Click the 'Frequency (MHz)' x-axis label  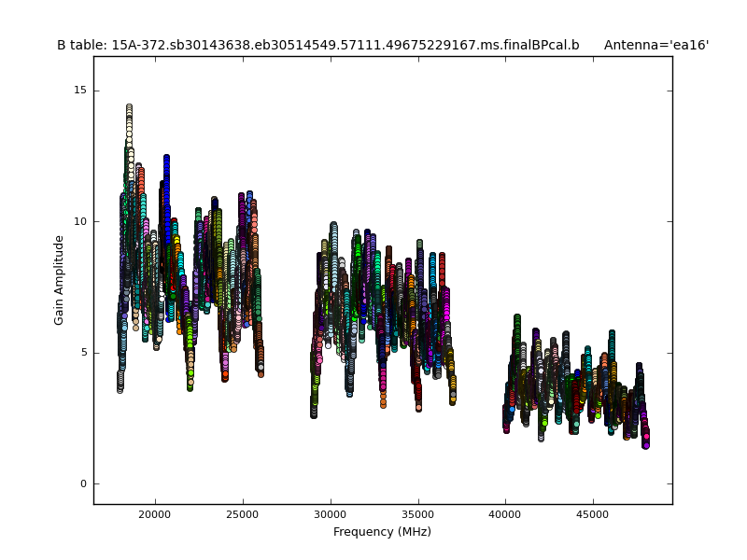(382, 532)
